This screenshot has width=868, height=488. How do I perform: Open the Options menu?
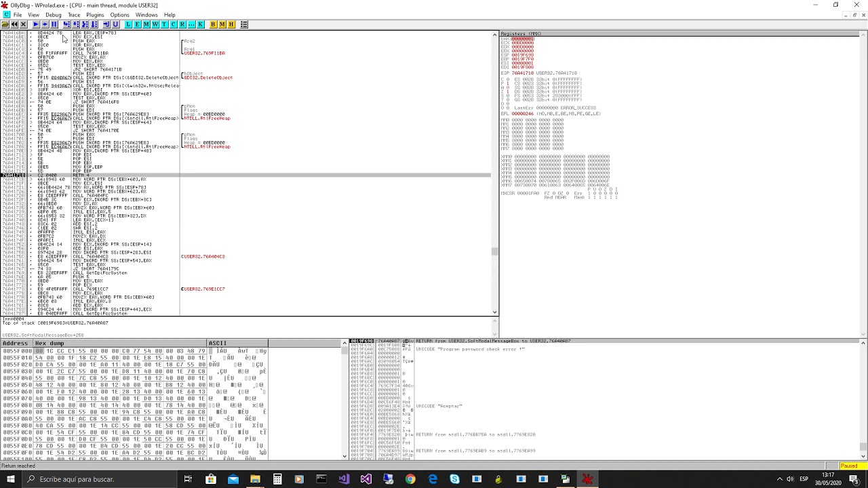tap(120, 15)
